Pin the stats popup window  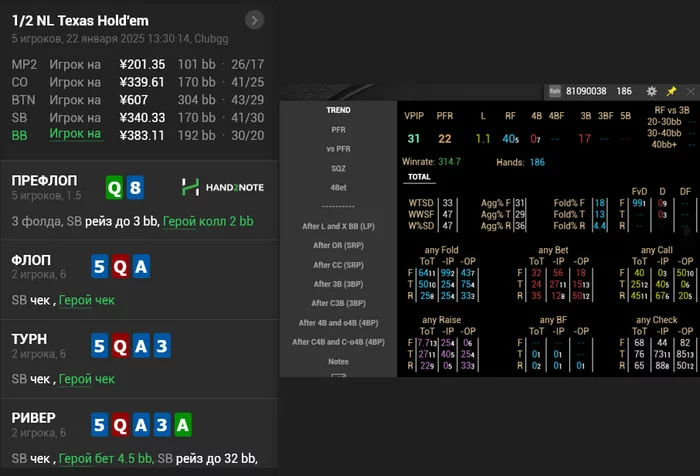[x=671, y=91]
